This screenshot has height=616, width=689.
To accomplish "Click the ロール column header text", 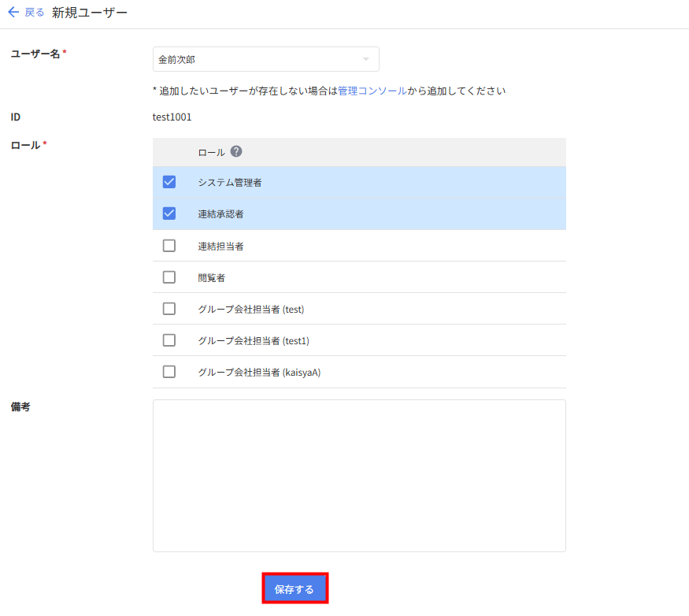I will click(x=211, y=152).
